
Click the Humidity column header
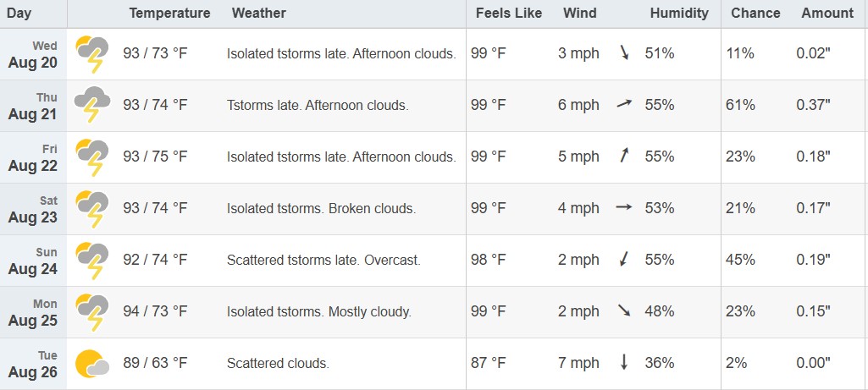coord(679,13)
